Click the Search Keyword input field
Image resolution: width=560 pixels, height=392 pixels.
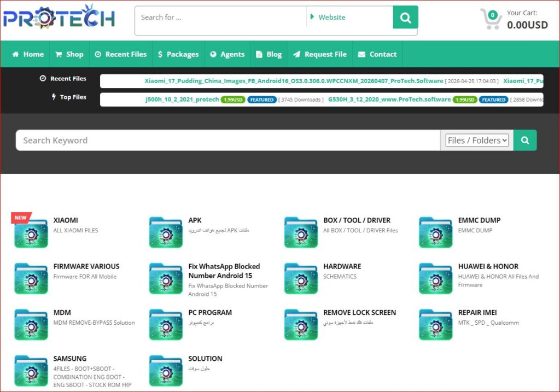(x=228, y=141)
